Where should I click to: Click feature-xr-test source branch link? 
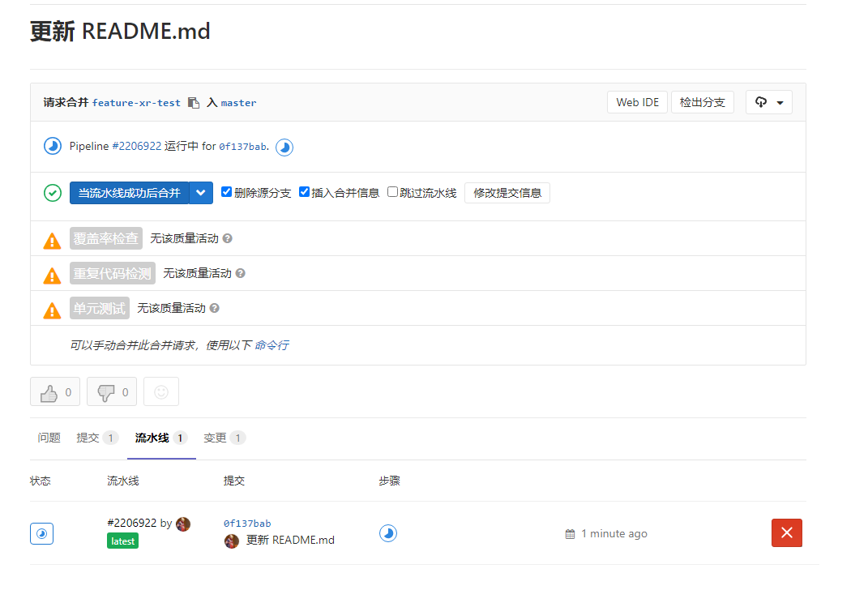[x=136, y=103]
